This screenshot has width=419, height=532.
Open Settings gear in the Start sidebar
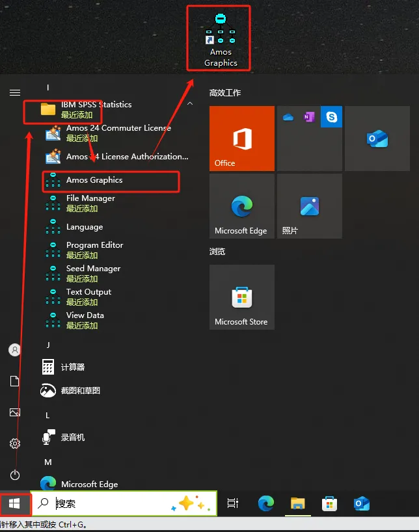coord(14,444)
